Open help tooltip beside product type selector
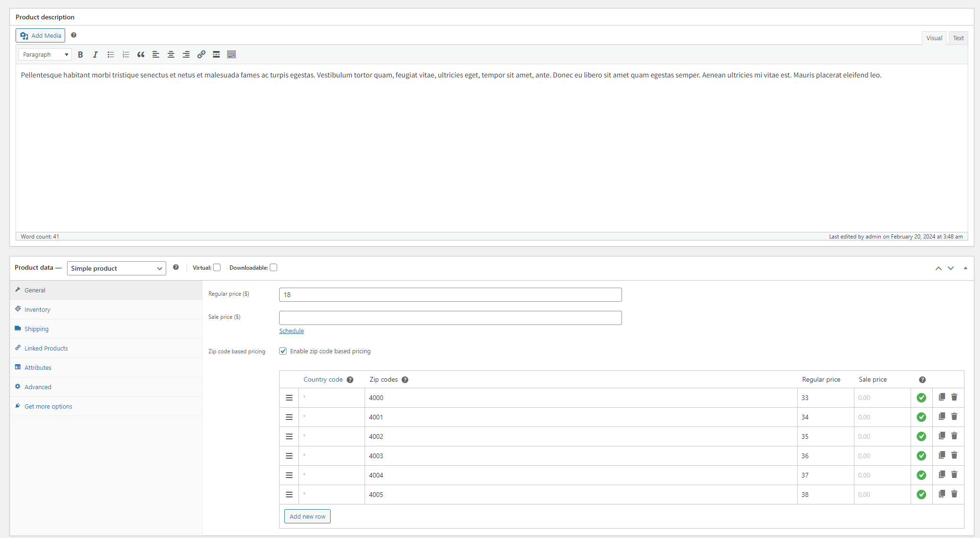Image resolution: width=980 pixels, height=538 pixels. 176,267
